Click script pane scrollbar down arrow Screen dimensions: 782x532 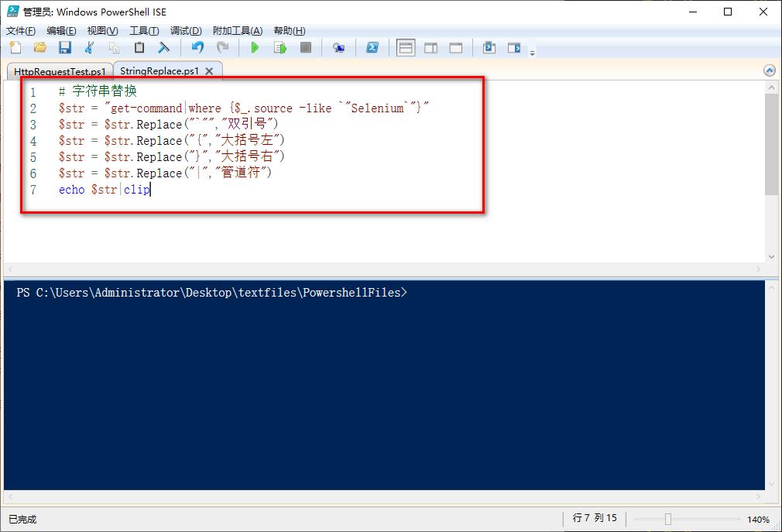pos(771,257)
